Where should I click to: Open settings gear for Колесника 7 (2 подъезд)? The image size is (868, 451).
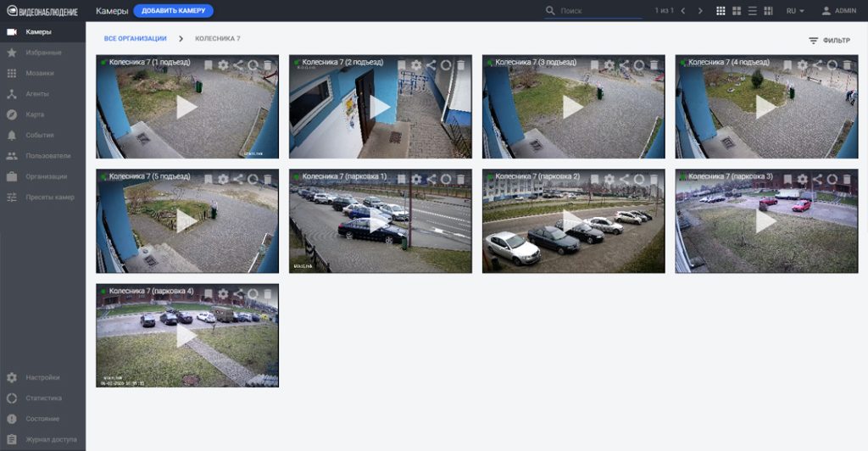coord(416,65)
